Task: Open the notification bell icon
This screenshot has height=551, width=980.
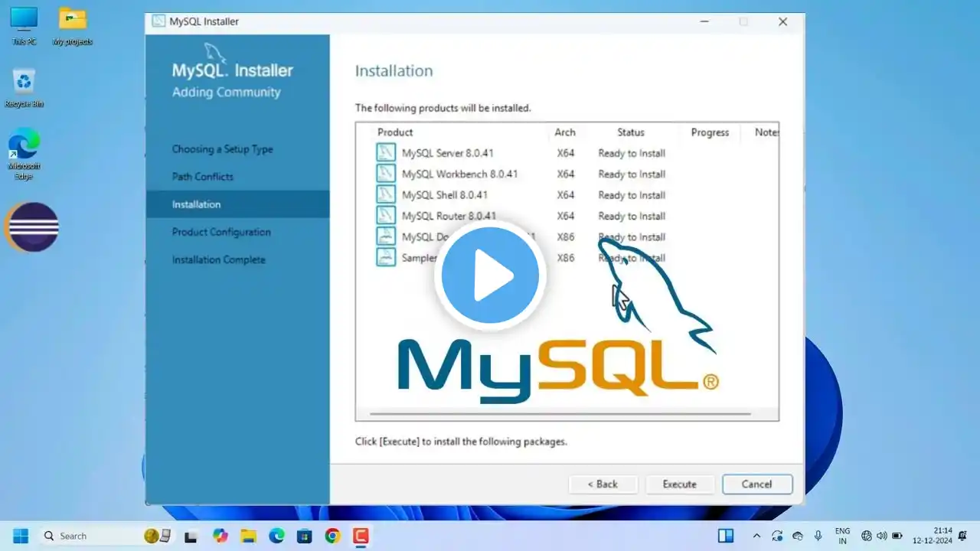Action: coord(964,536)
